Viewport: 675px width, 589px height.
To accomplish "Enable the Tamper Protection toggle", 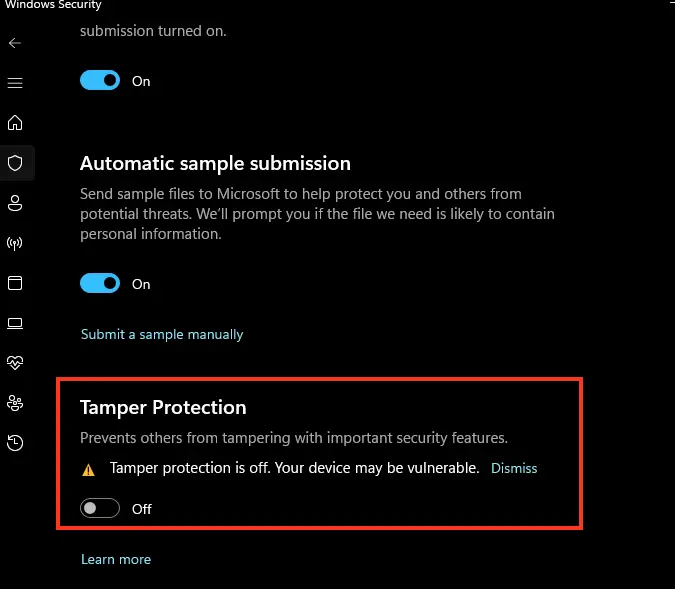I will coord(100,509).
